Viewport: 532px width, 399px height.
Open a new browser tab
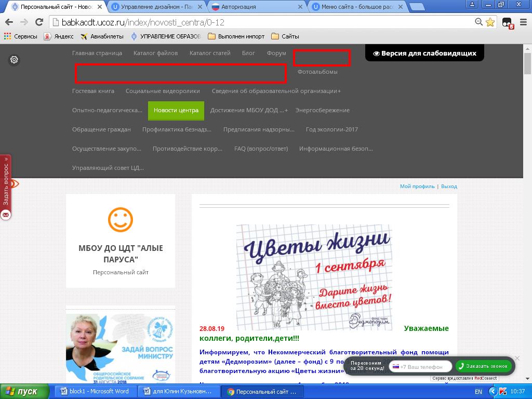coord(417,7)
